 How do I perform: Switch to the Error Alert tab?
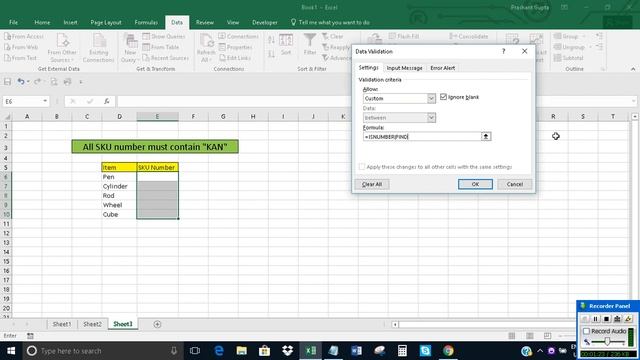click(442, 68)
